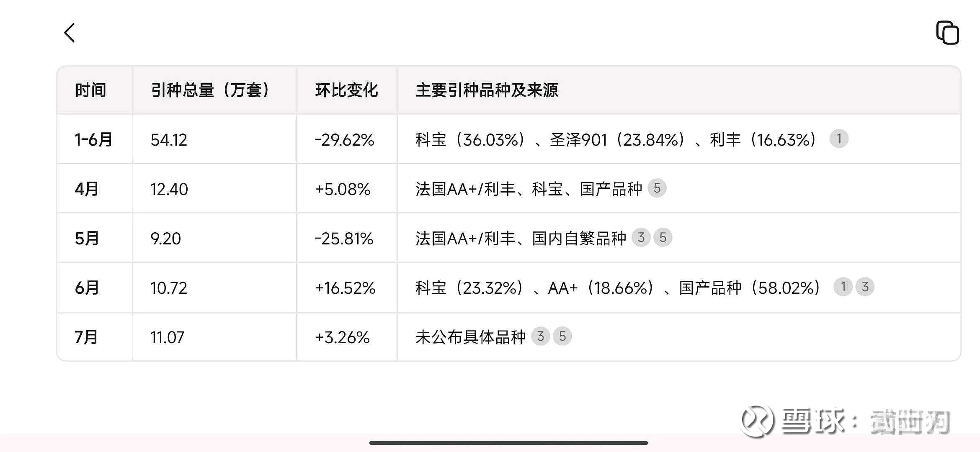
Task: Tap the -25.81% change cell
Action: (344, 239)
